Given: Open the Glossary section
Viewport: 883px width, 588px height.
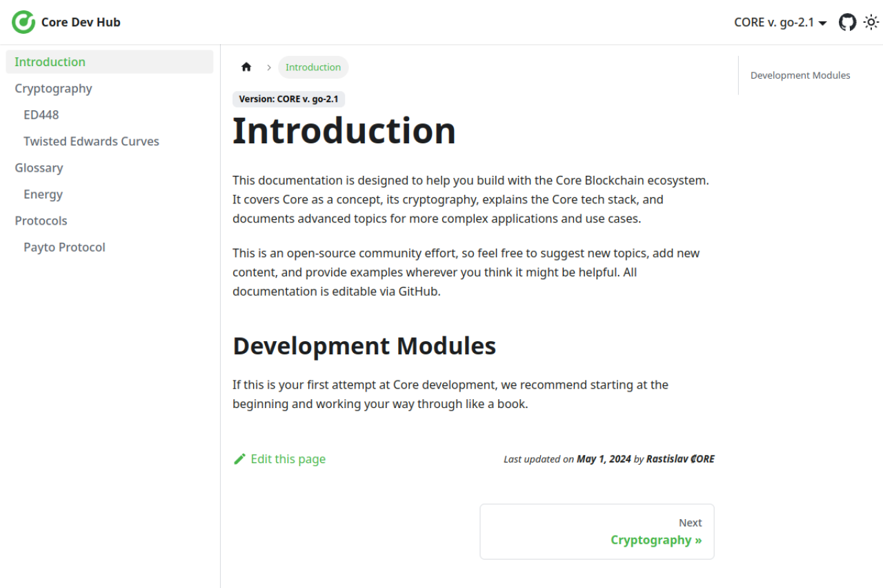Looking at the screenshot, I should 39,168.
